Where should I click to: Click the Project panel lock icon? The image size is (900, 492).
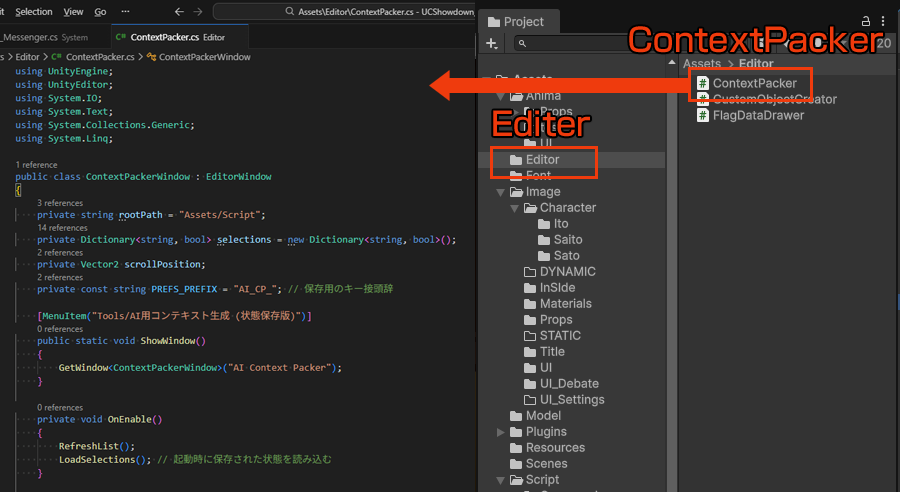pyautogui.click(x=866, y=21)
